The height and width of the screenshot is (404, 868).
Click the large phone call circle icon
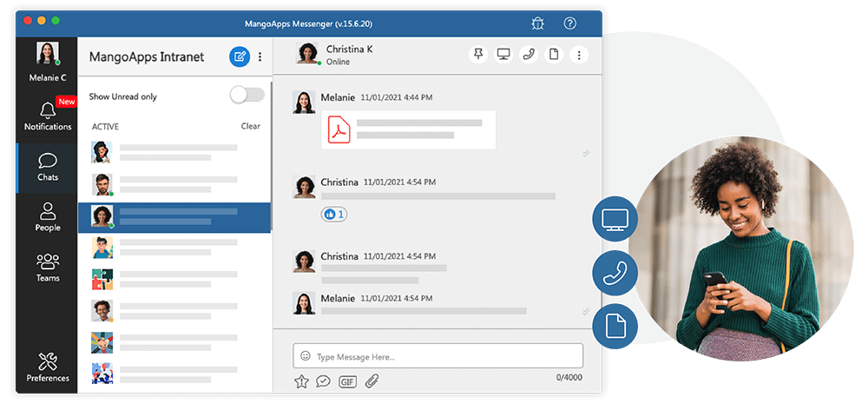[615, 273]
